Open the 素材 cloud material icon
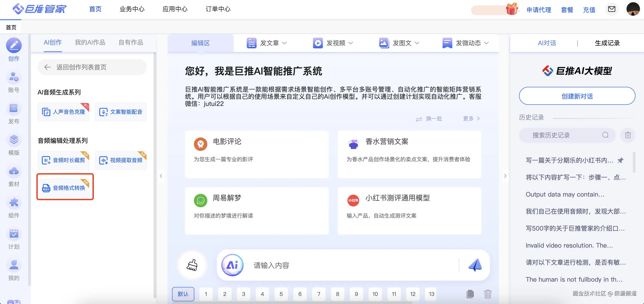This screenshot has width=644, height=304. tap(14, 171)
